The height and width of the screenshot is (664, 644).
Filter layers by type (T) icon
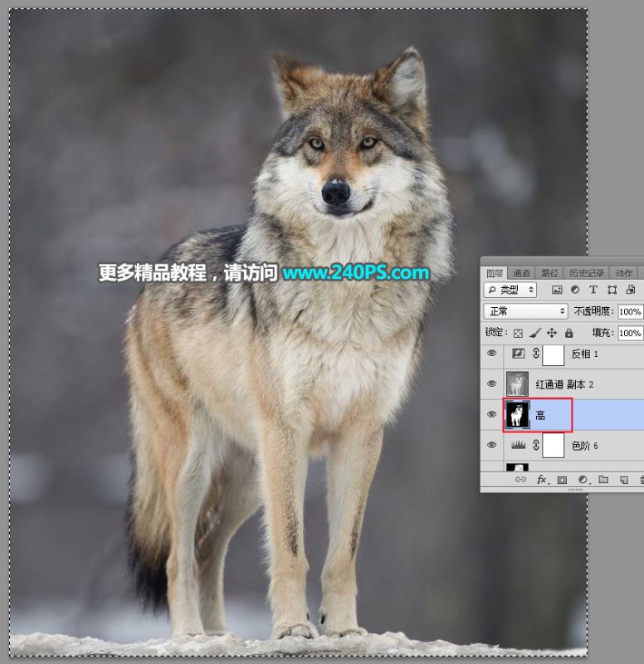pyautogui.click(x=593, y=290)
